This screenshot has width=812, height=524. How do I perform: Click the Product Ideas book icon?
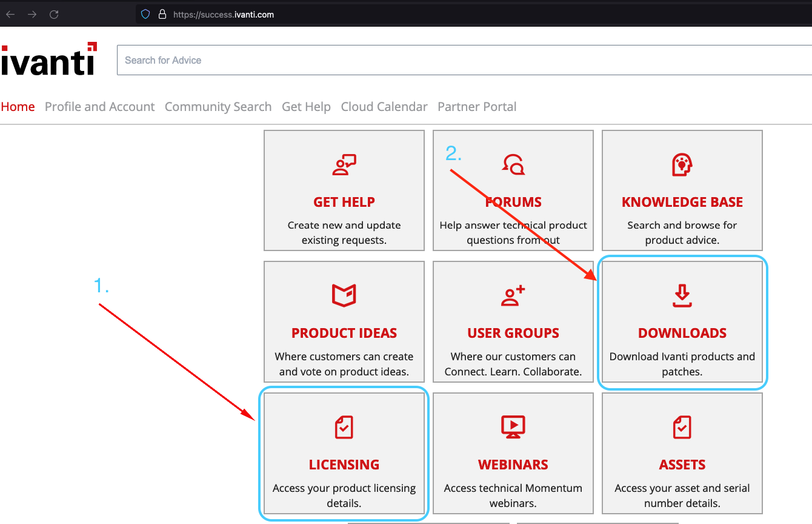coord(344,295)
